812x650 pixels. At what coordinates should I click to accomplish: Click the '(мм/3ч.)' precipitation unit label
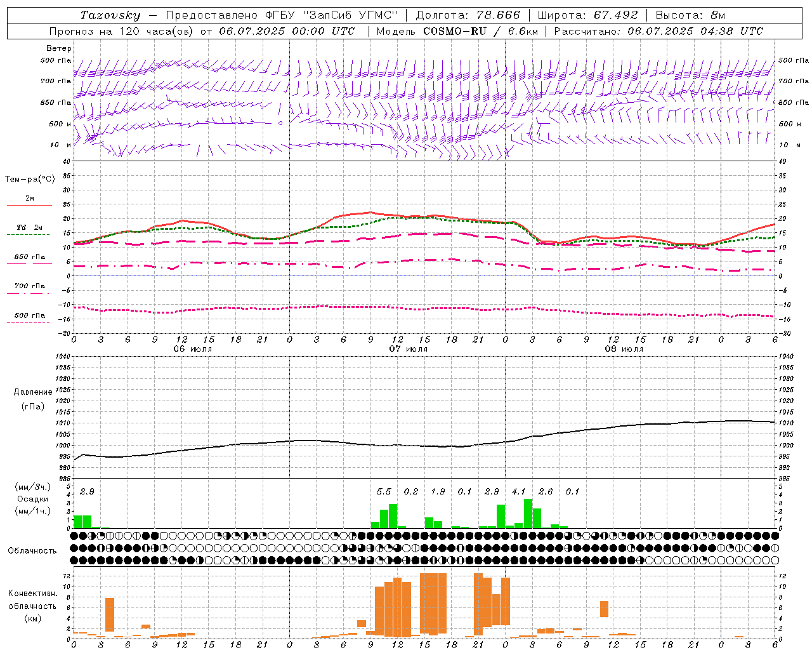click(x=33, y=487)
